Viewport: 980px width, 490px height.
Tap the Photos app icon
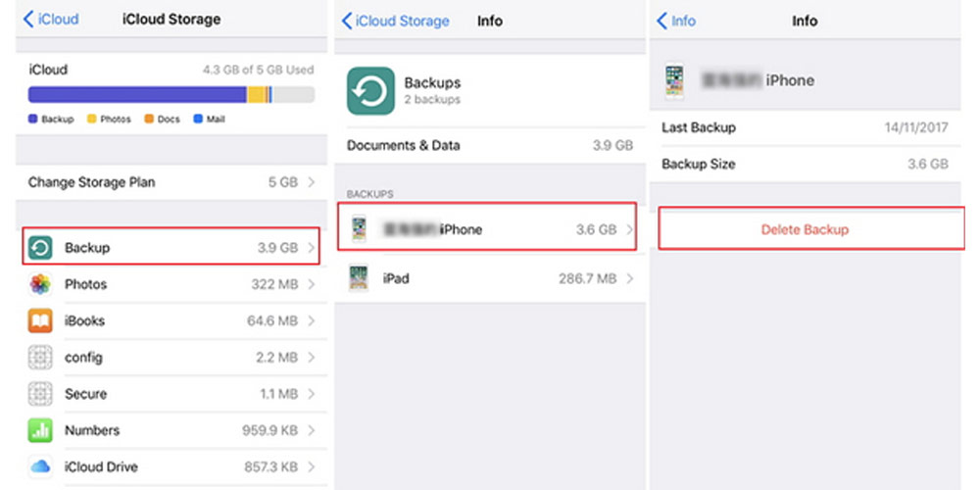40,284
